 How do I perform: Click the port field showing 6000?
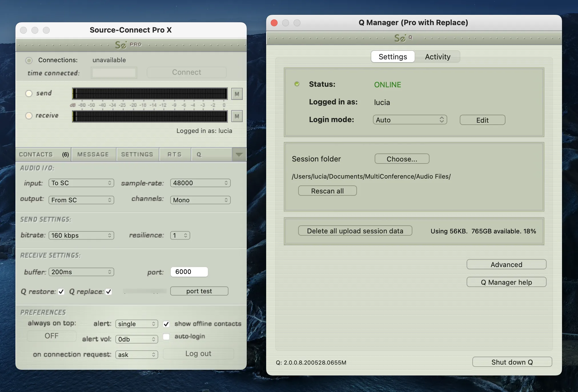(189, 272)
